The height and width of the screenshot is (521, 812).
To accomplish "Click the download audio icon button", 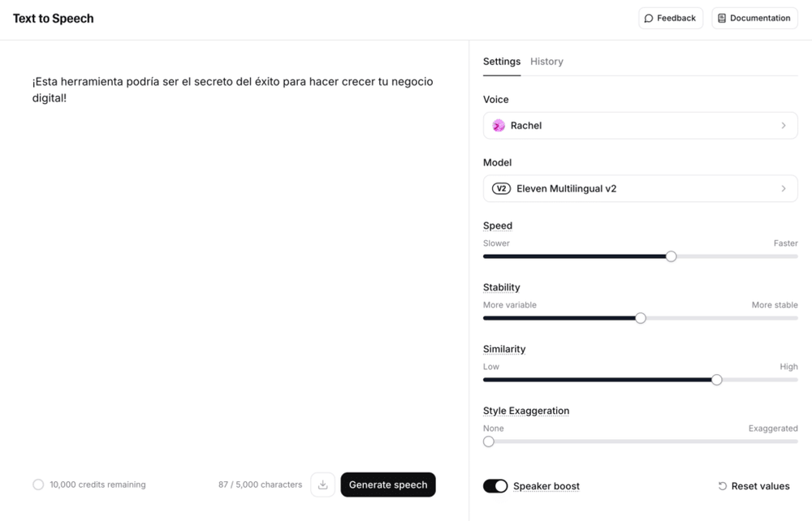I will [x=322, y=484].
